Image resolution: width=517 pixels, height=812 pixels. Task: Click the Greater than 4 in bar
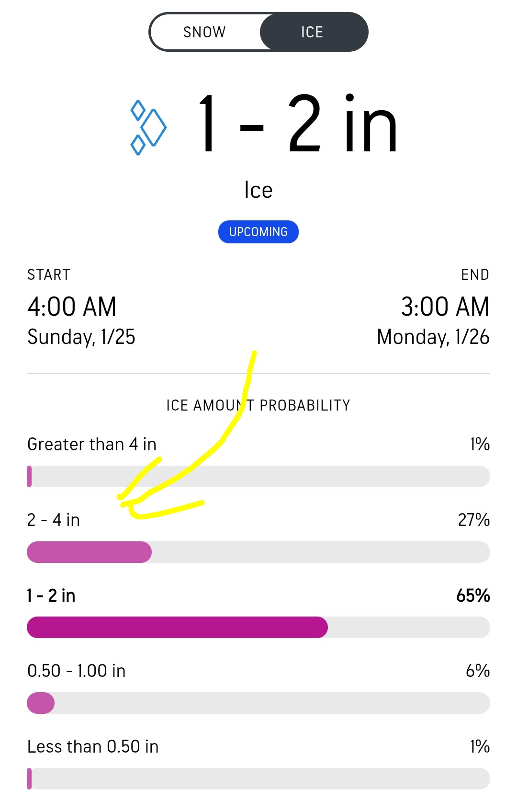(258, 477)
